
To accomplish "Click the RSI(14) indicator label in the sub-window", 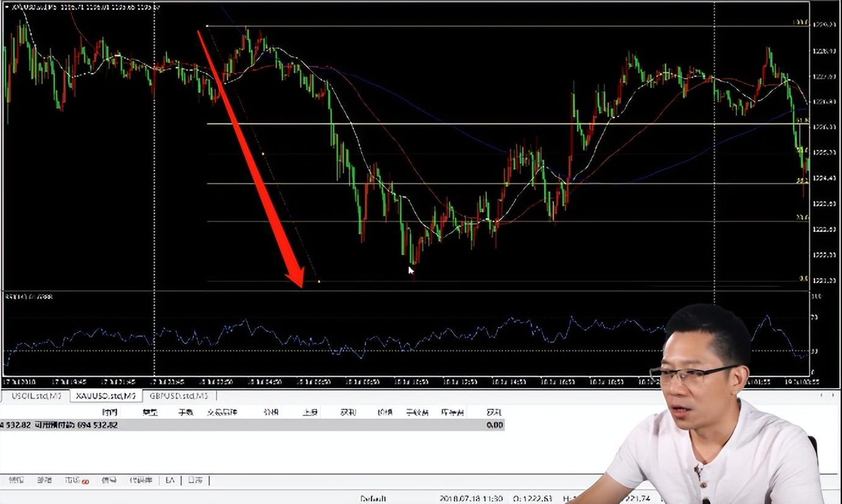I will coord(29,297).
